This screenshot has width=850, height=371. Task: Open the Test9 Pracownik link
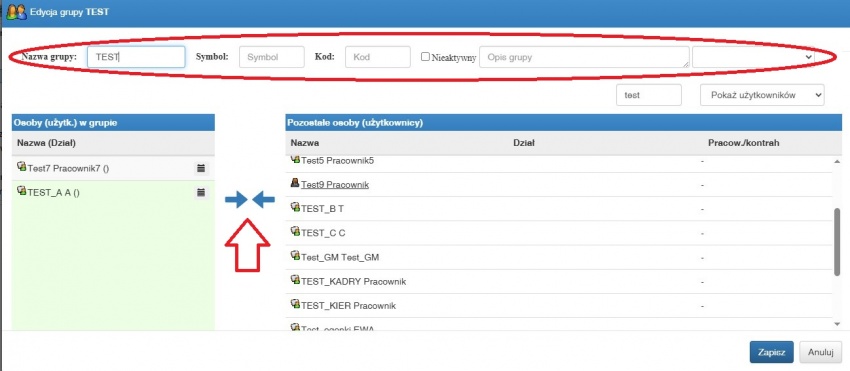(335, 185)
